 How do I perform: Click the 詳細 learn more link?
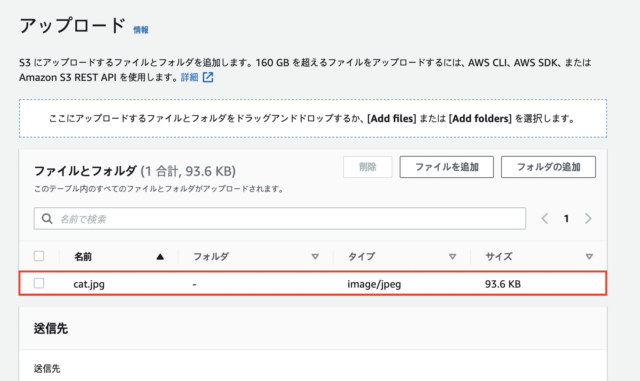tap(189, 77)
